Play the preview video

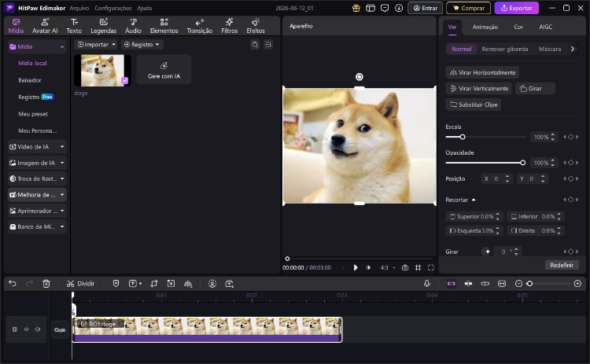click(356, 268)
